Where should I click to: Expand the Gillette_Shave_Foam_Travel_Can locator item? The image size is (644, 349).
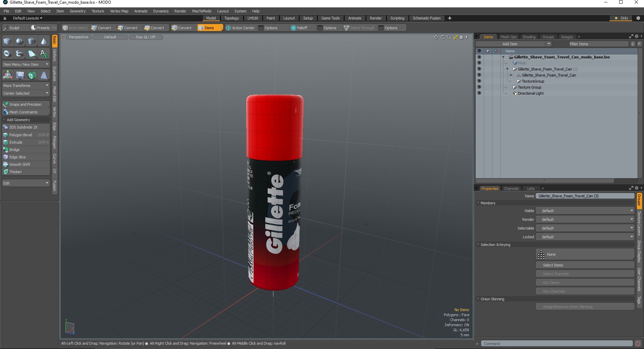511,75
